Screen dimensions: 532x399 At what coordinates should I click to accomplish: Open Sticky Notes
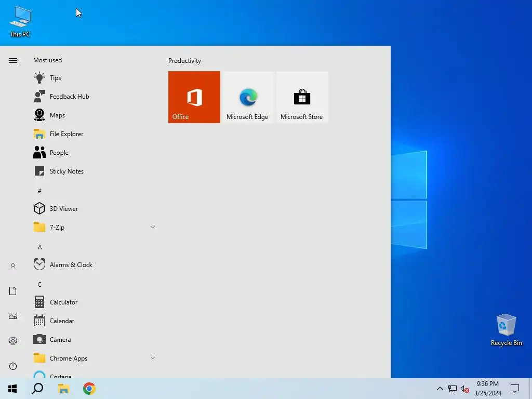[95, 171]
